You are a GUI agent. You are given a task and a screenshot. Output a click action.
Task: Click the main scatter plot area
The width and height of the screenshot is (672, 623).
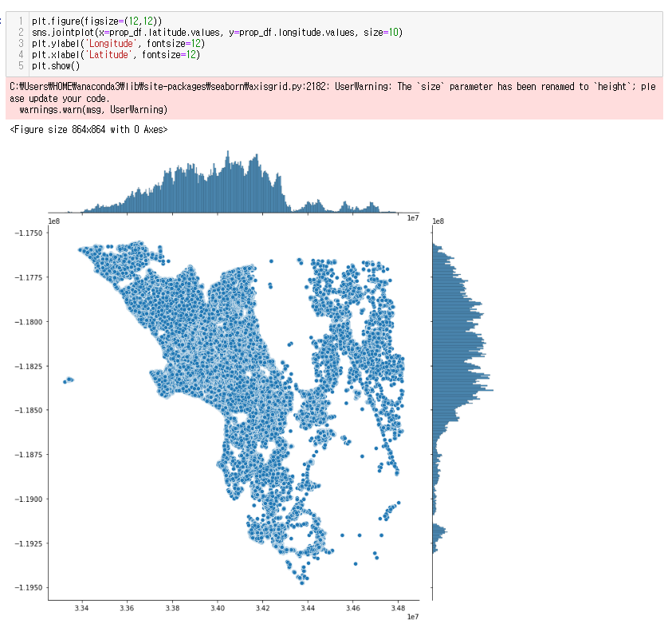234,413
